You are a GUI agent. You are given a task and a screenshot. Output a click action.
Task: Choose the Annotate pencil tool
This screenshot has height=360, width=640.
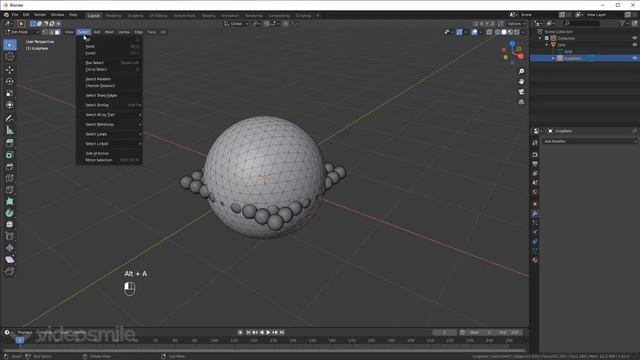pyautogui.click(x=10, y=118)
